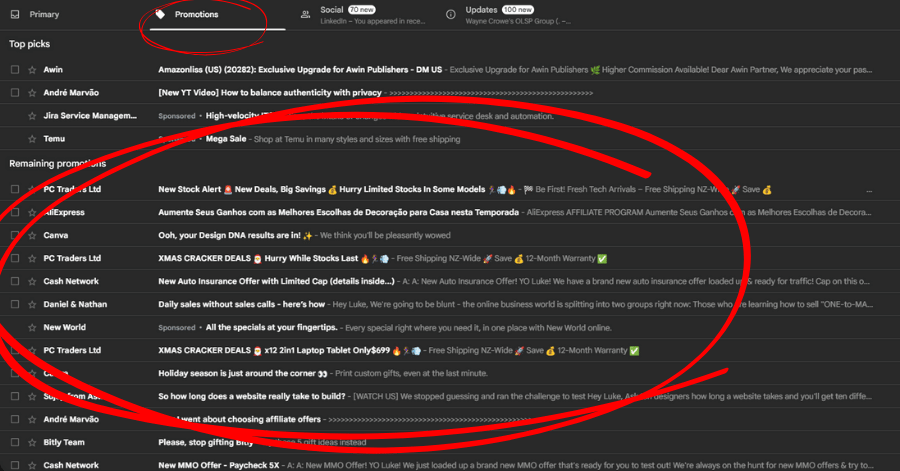Star the Canva 'Design DNA results' email

[32, 235]
